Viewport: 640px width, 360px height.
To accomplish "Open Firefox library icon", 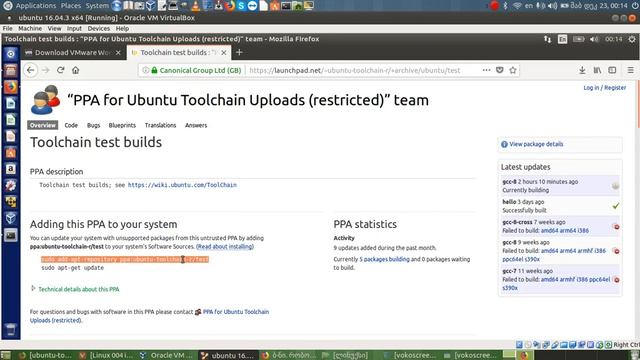I will pyautogui.click(x=597, y=70).
